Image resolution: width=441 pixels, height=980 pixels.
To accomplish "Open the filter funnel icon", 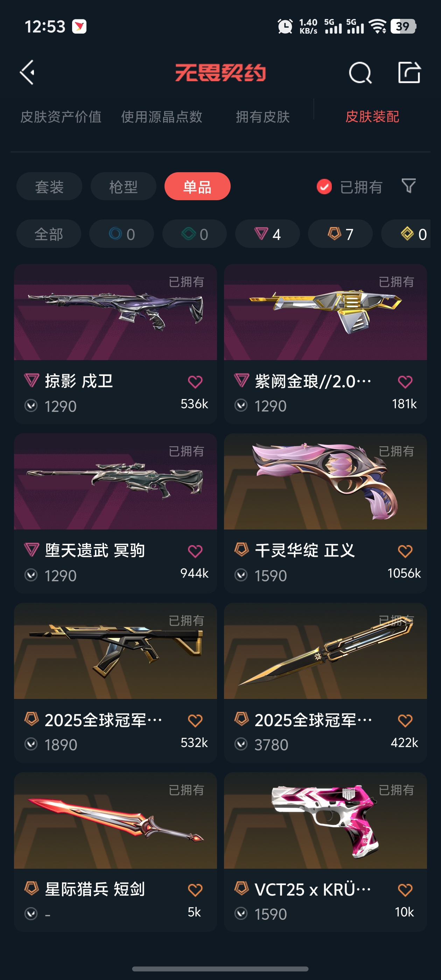I will [x=409, y=186].
